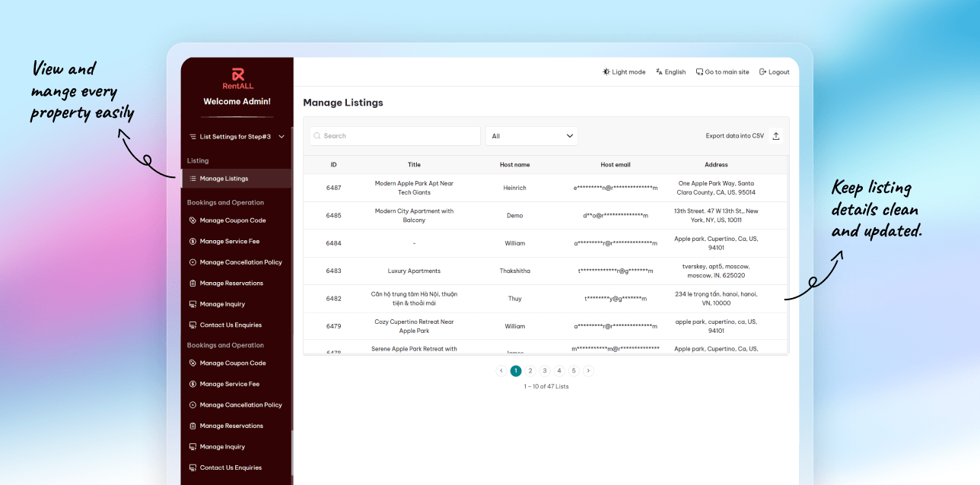Click Export data into CSV
The width and height of the screenshot is (980, 485).
735,136
